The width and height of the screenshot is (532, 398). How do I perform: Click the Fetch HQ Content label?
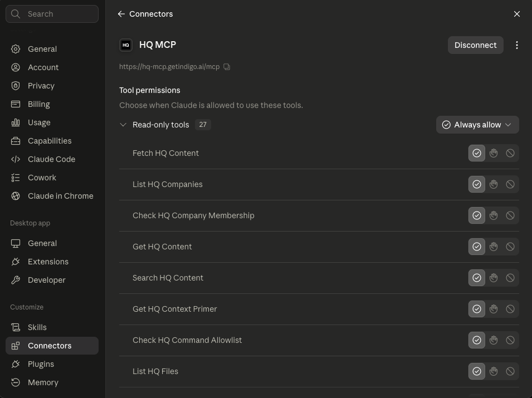tap(165, 153)
